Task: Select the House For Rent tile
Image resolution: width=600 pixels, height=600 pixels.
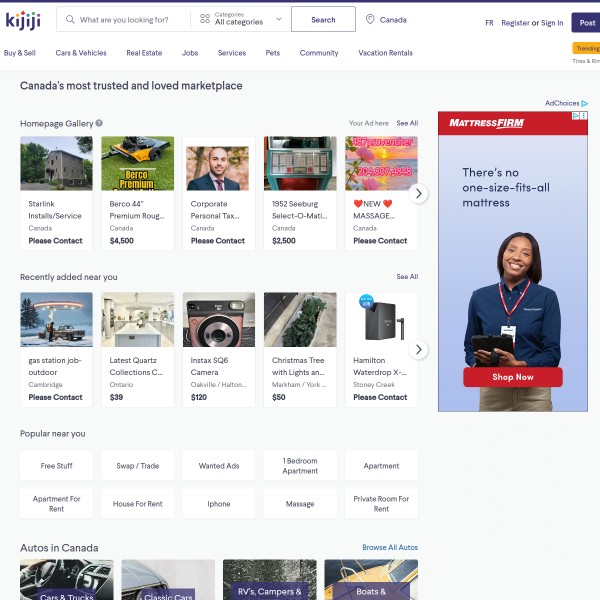Action: [137, 504]
